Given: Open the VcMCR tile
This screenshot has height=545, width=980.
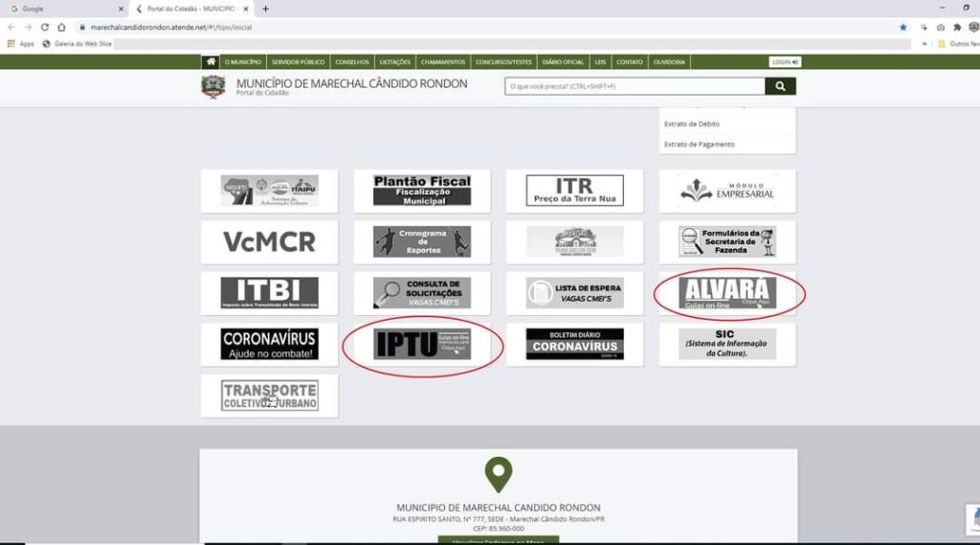Looking at the screenshot, I should coord(269,241).
